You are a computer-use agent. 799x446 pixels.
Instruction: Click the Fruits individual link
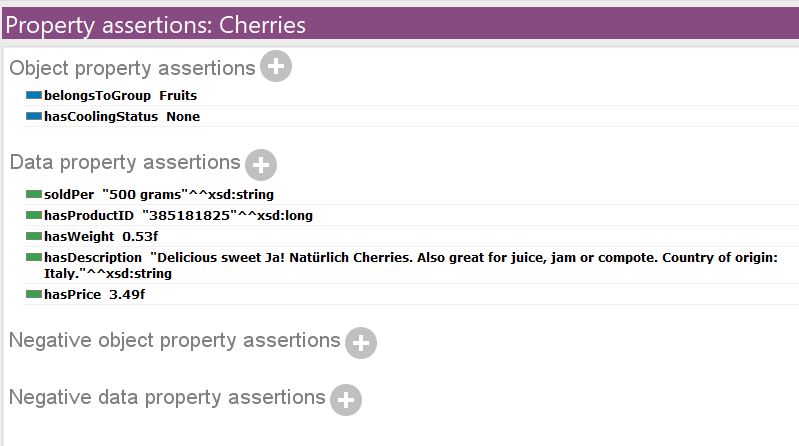(178, 95)
